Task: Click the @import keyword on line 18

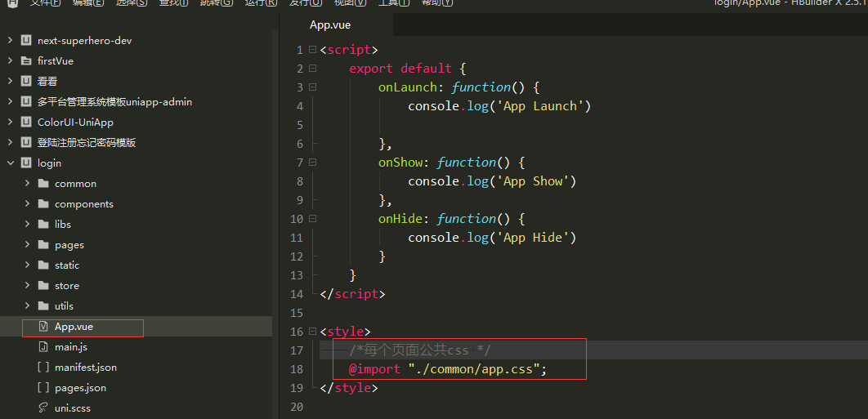Action: tap(375, 369)
